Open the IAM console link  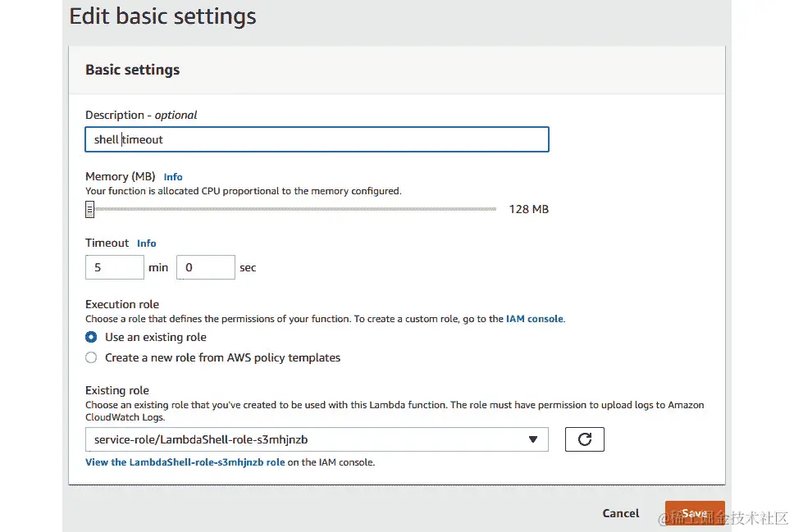535,319
